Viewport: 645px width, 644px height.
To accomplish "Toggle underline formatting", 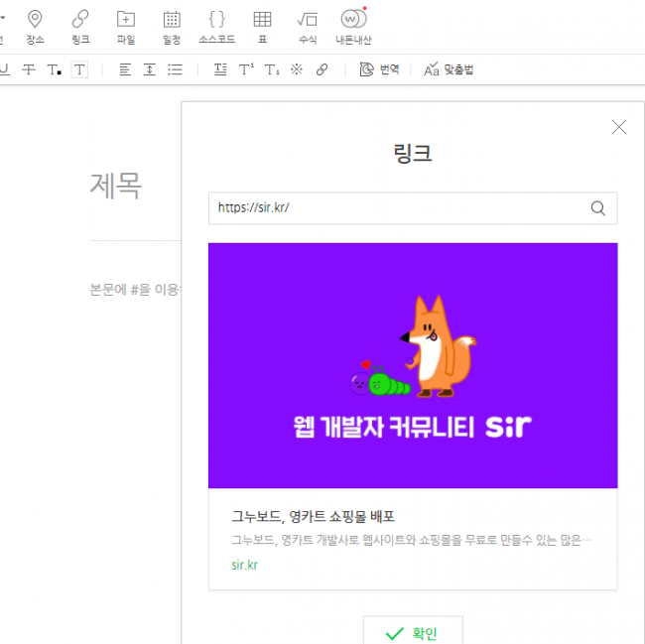I will point(5,69).
